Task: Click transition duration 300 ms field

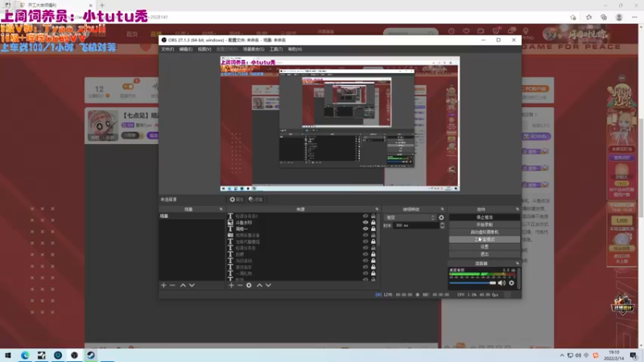Action: coord(415,225)
